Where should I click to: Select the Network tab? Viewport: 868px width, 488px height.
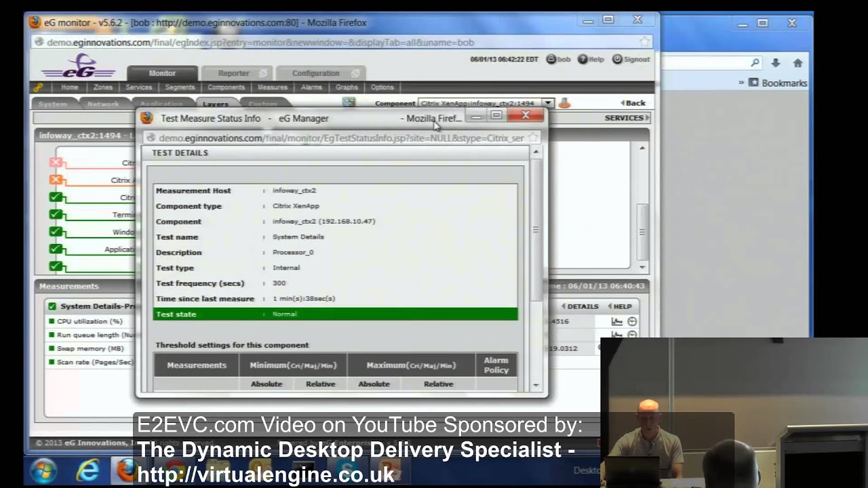click(x=103, y=104)
